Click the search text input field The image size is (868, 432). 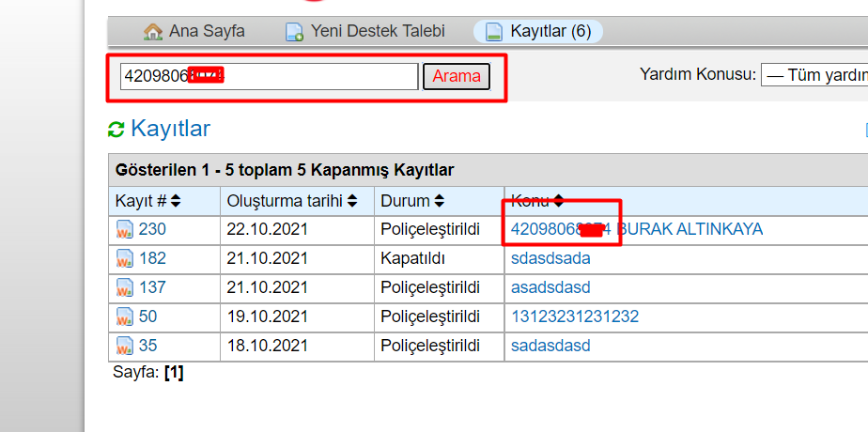pos(269,77)
